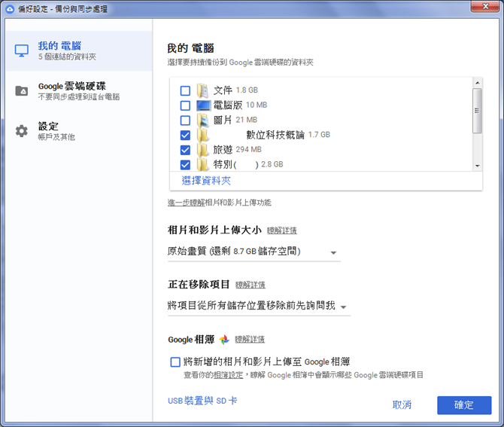The image size is (504, 427).
Task: Click 瞭解詳情 next to 相片和影片上傳大小
Action: 282,230
